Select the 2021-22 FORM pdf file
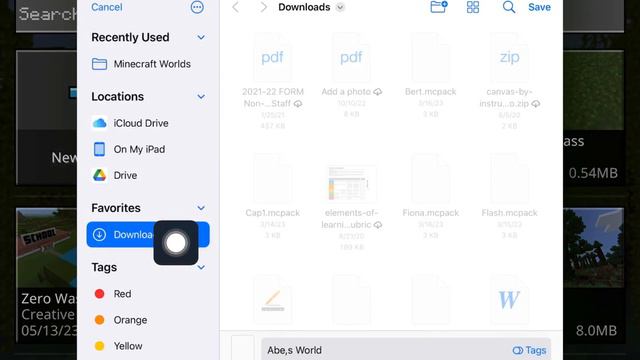 [273, 82]
